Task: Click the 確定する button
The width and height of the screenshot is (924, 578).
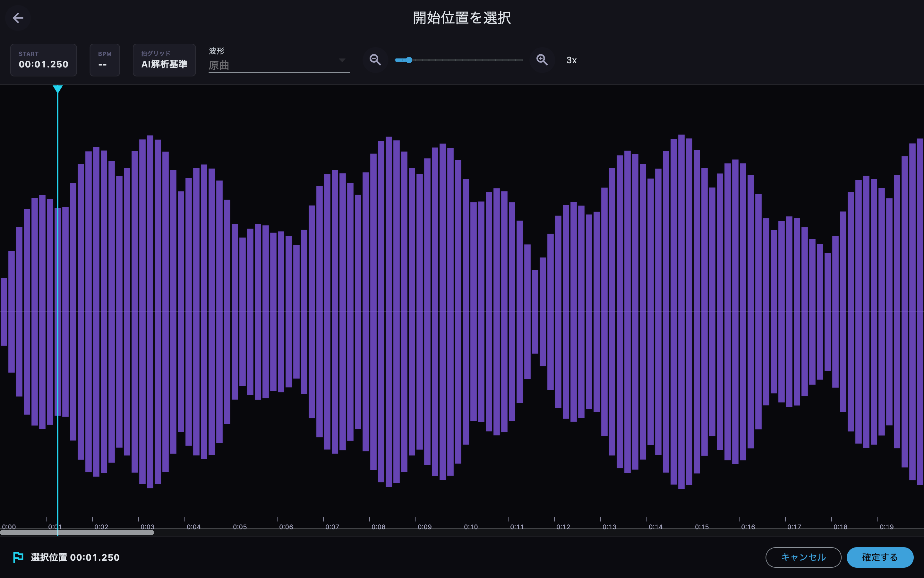Action: 880,557
